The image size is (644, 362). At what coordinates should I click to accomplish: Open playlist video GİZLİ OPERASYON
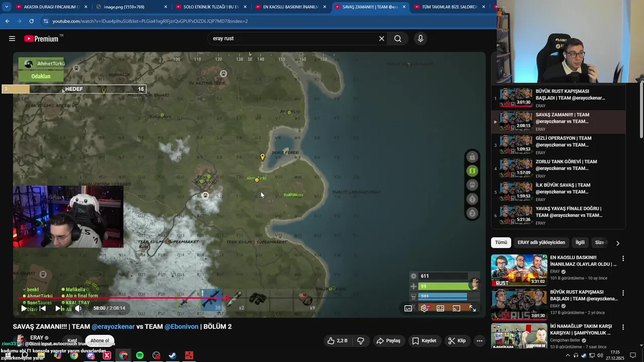[558, 145]
